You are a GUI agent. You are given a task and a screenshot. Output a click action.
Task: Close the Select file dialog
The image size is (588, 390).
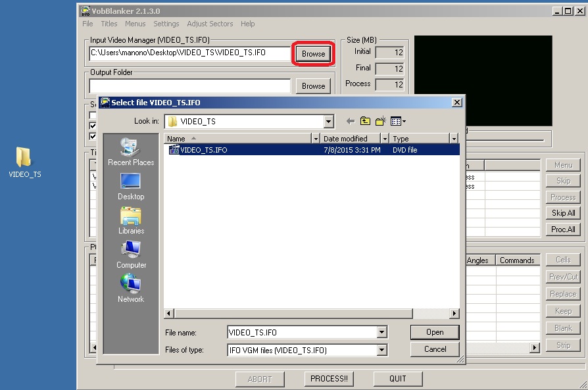click(x=456, y=103)
